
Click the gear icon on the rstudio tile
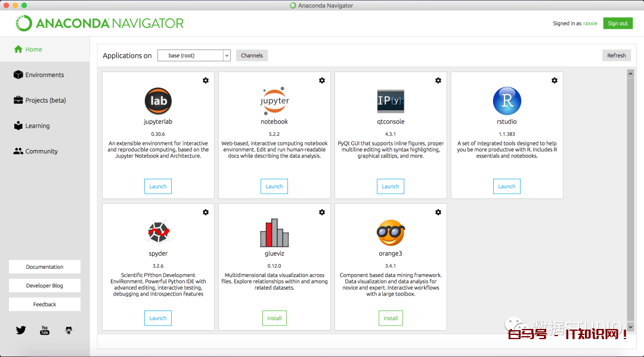[555, 80]
